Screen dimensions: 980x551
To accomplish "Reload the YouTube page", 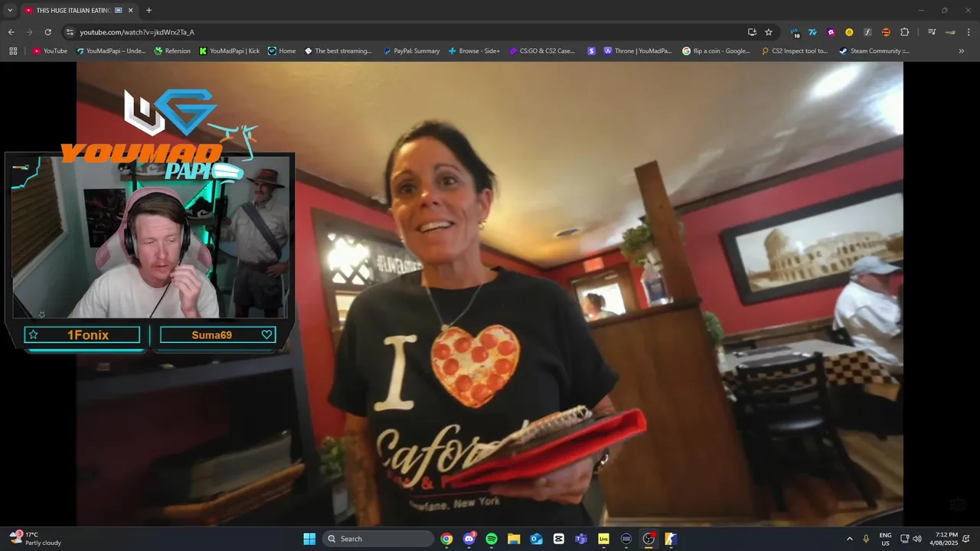I will [x=47, y=32].
